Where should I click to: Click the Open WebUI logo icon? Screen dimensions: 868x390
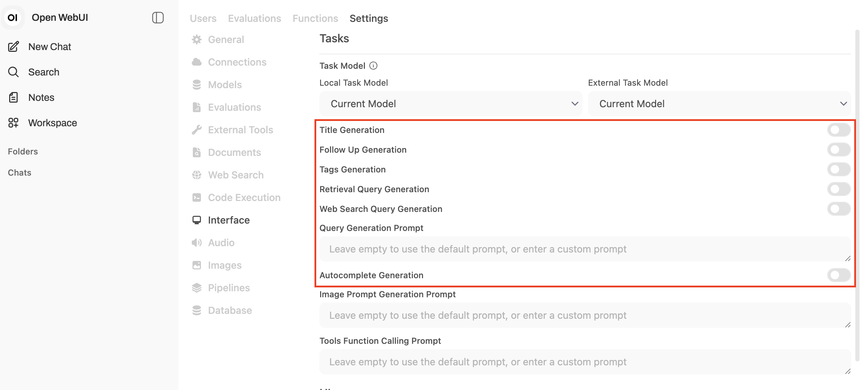pyautogui.click(x=13, y=18)
